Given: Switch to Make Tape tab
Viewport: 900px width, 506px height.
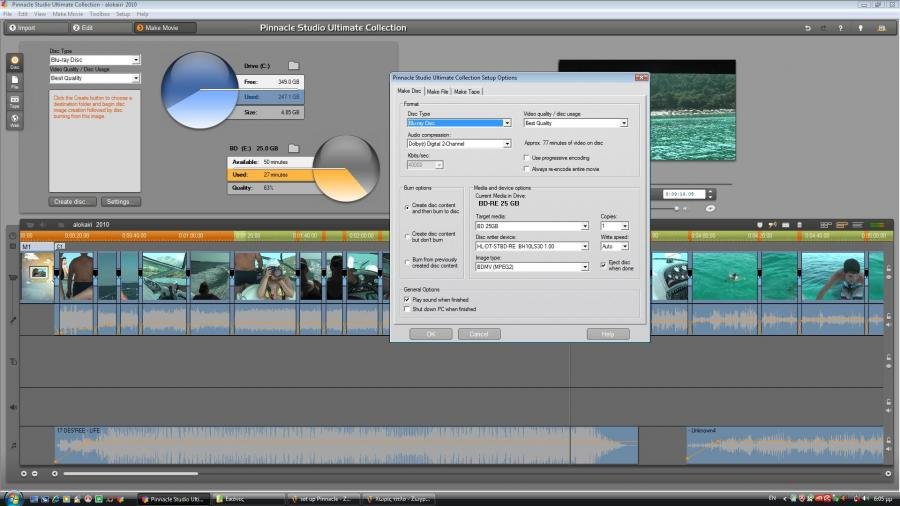Looking at the screenshot, I should pos(467,92).
